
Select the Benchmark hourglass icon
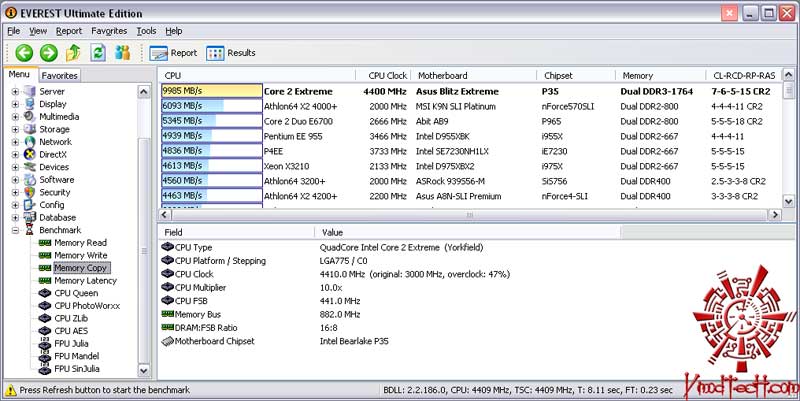[x=30, y=230]
